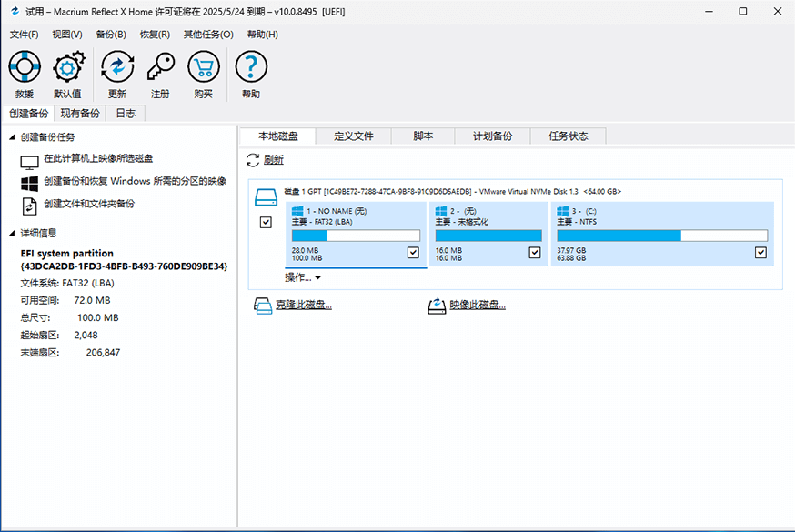795x532 pixels.
Task: Click the 刷新 refresh icon
Action: (x=252, y=159)
